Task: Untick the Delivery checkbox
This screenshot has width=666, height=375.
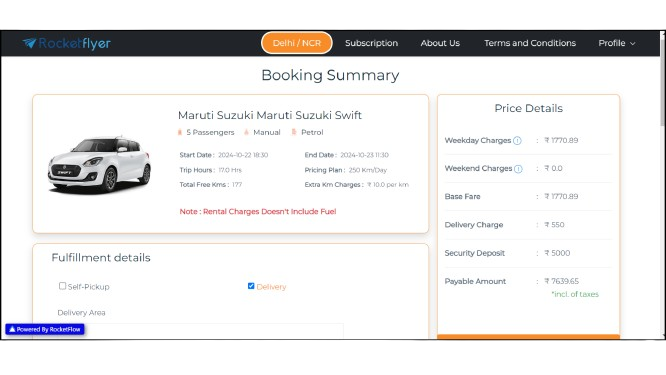Action: [251, 286]
